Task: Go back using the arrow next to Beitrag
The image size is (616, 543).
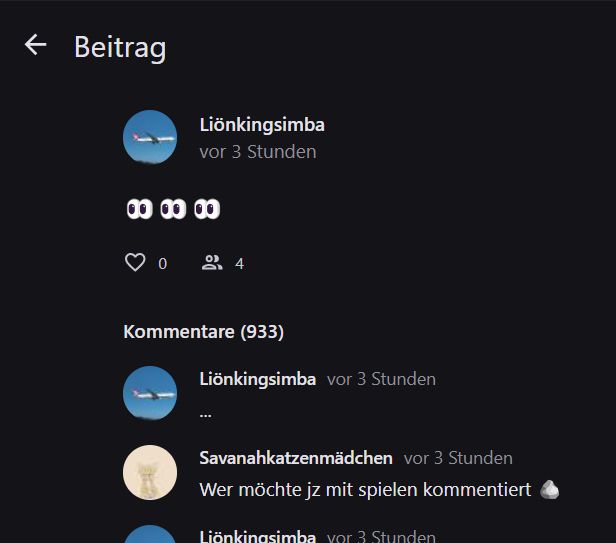Action: [x=36, y=45]
